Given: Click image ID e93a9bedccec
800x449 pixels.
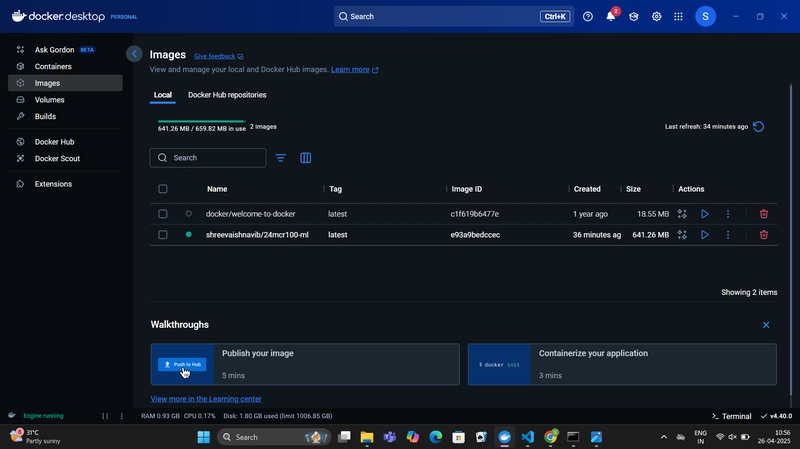Looking at the screenshot, I should point(475,235).
